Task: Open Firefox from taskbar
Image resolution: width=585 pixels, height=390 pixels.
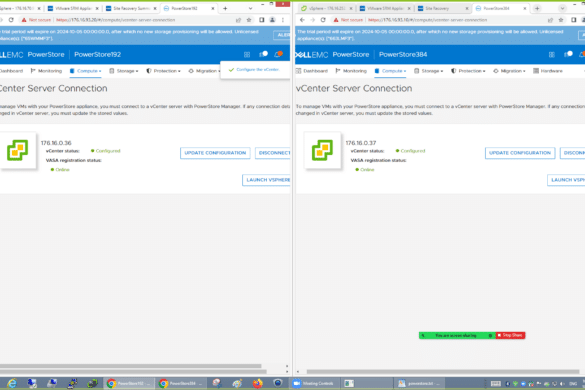Action: coord(257,383)
